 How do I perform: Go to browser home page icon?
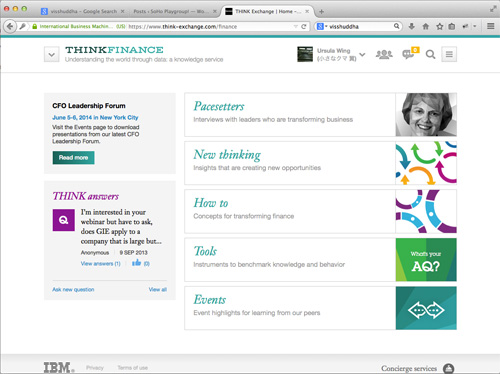[426, 26]
